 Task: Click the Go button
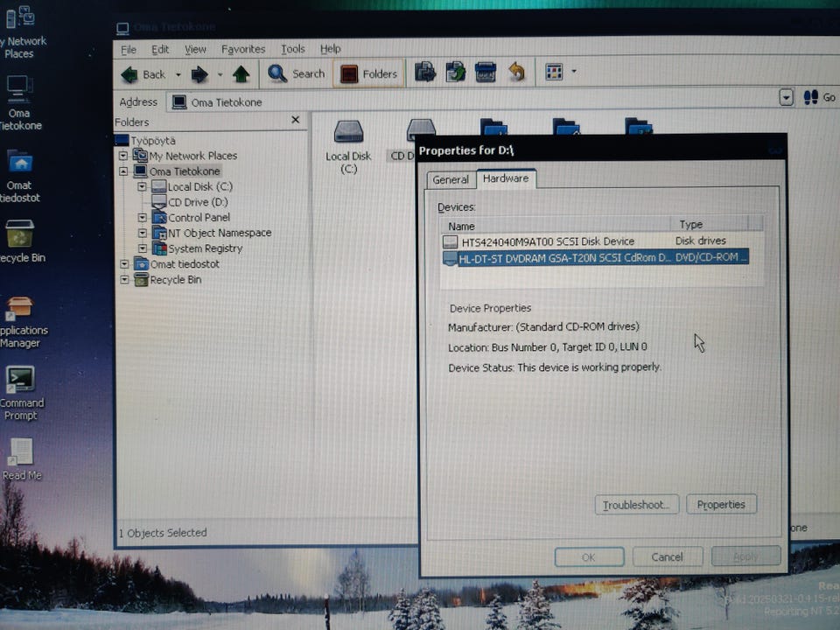click(x=820, y=97)
